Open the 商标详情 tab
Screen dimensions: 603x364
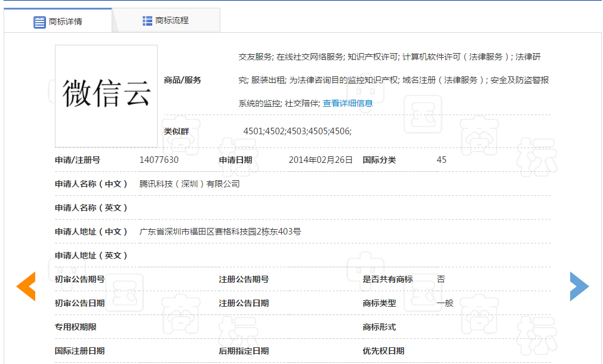tap(58, 21)
